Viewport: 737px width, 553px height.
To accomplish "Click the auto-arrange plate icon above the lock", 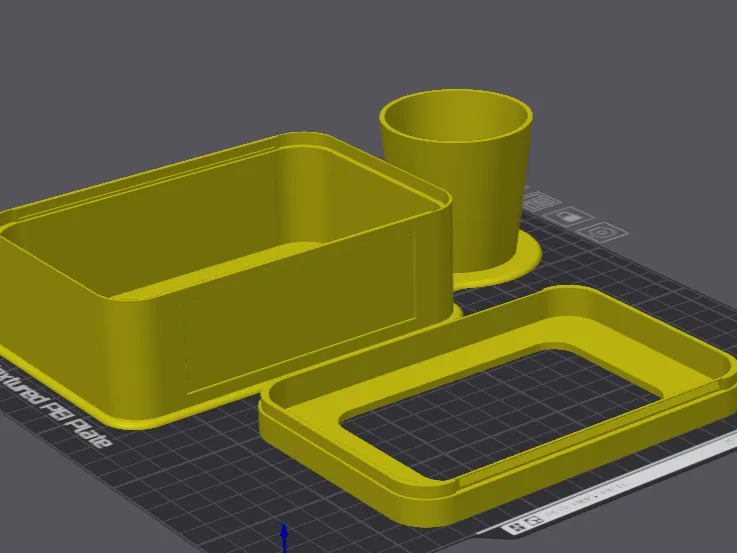I will (x=541, y=203).
